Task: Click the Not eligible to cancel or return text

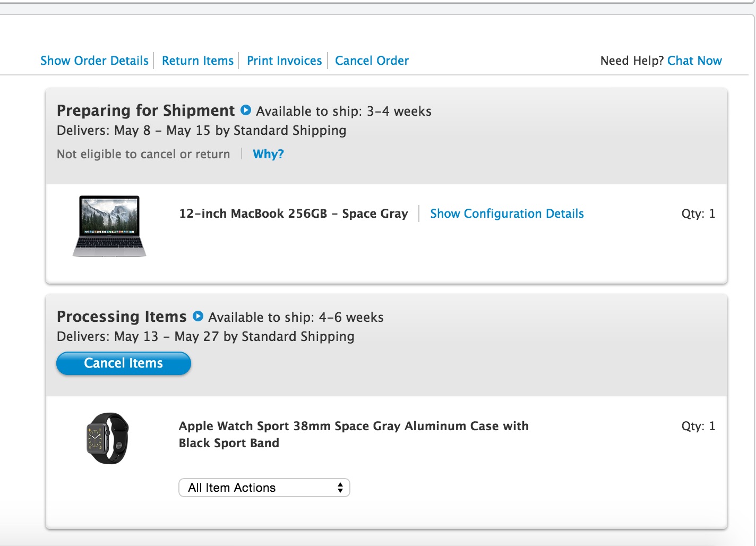Action: (143, 154)
